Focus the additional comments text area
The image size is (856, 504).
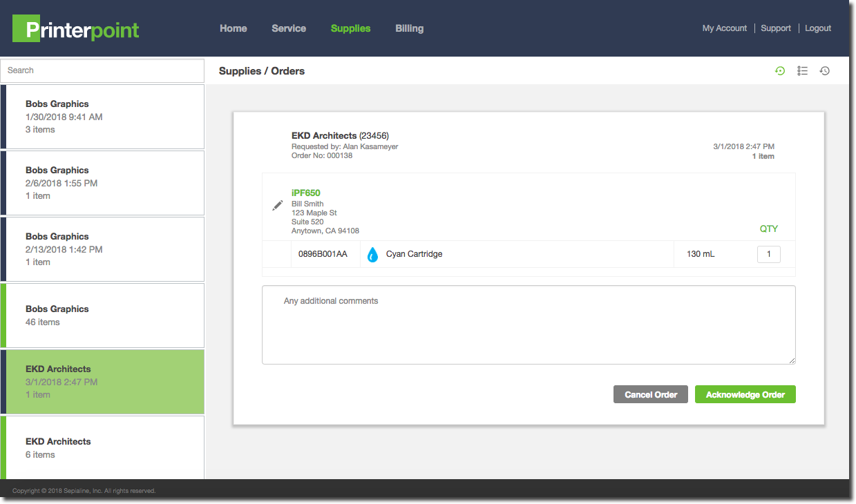[529, 324]
